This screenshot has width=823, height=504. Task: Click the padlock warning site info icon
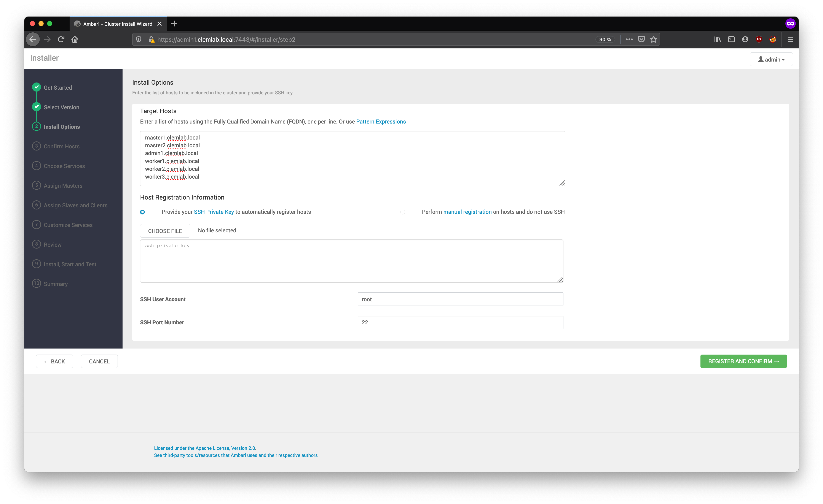point(151,39)
